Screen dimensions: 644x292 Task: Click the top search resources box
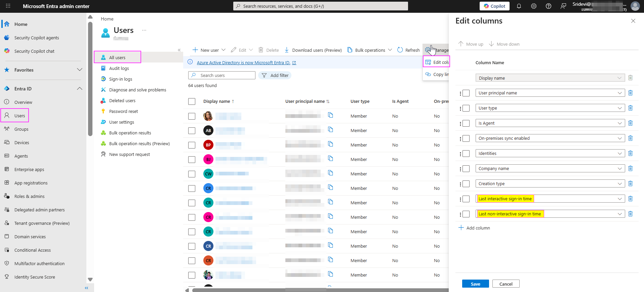click(321, 6)
